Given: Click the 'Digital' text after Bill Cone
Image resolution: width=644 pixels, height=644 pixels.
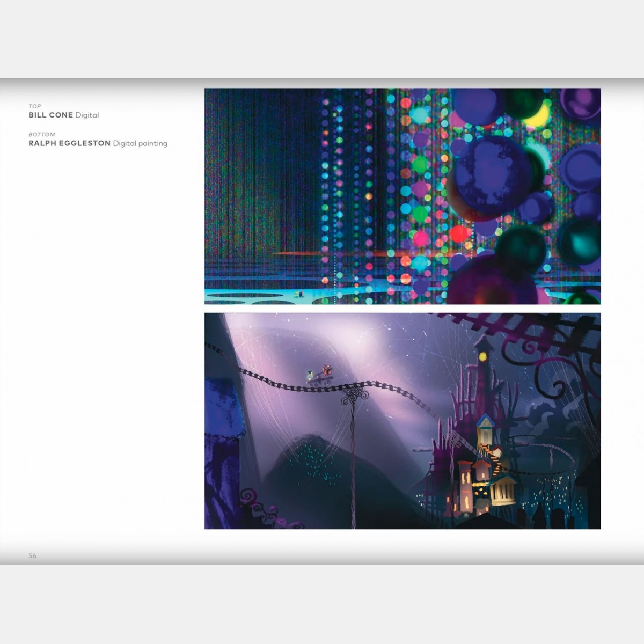Looking at the screenshot, I should pyautogui.click(x=87, y=115).
